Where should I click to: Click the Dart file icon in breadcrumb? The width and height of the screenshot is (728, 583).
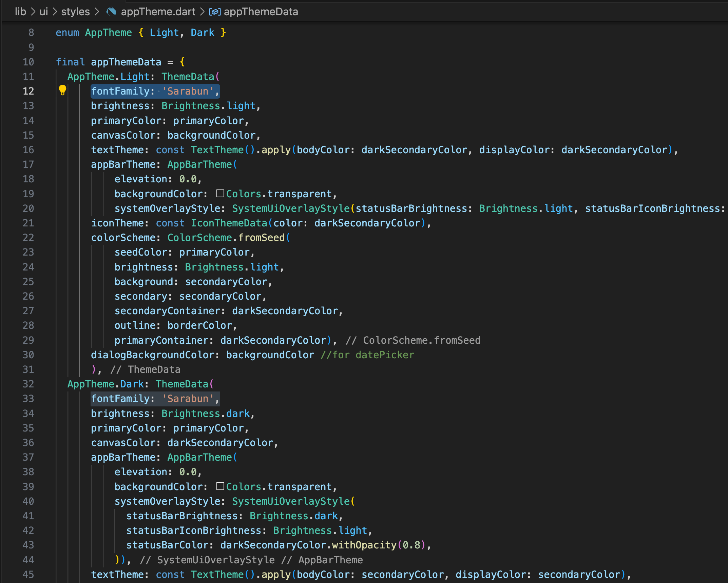[x=111, y=12]
